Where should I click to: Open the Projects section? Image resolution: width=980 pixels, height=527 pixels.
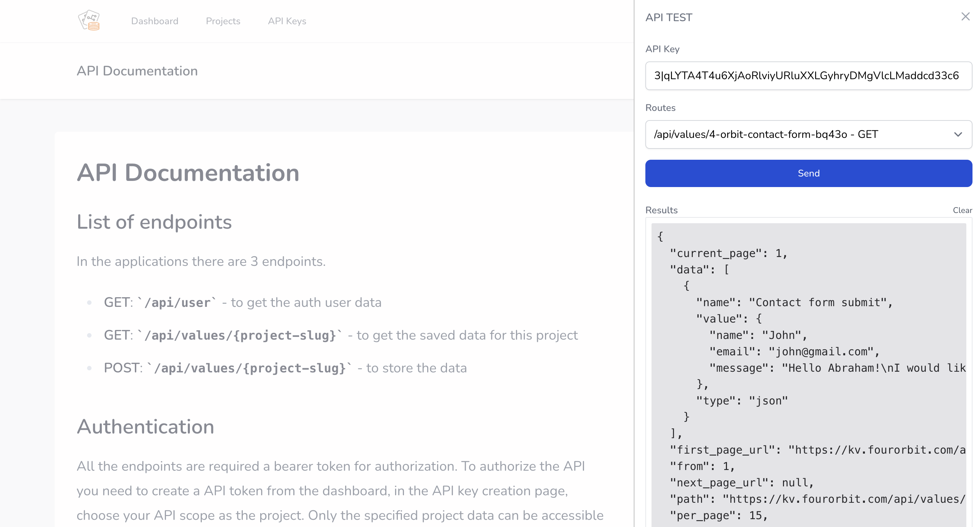coord(223,21)
